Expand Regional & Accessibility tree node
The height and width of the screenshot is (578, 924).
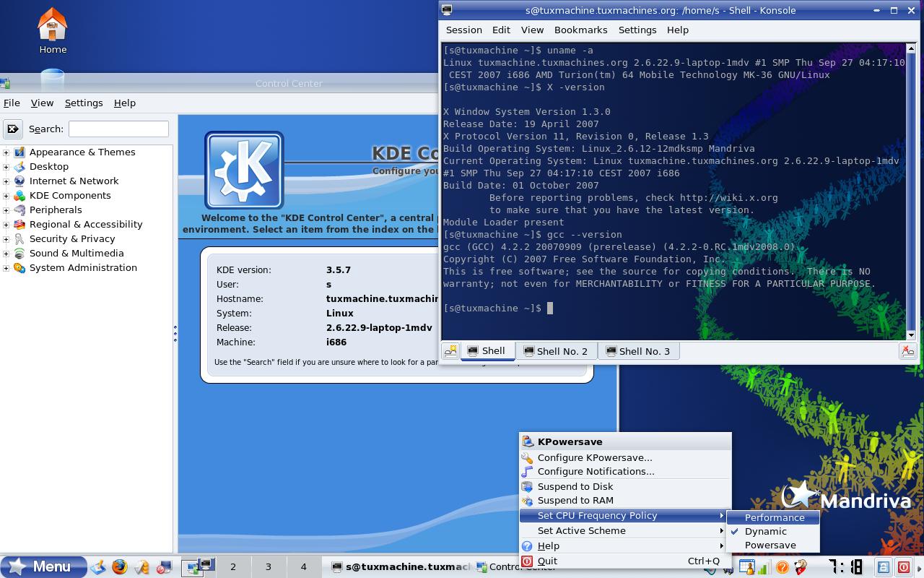6,225
